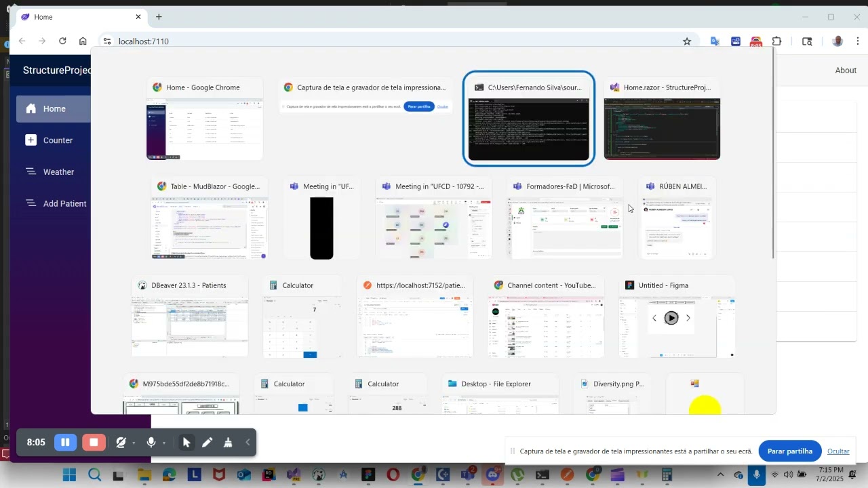
Task: Click the screen recorder extension icon showing 8:05
Action: point(756,41)
